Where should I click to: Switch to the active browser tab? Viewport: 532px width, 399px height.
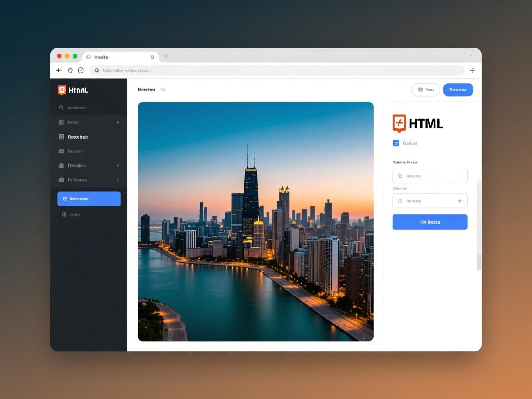[120, 57]
